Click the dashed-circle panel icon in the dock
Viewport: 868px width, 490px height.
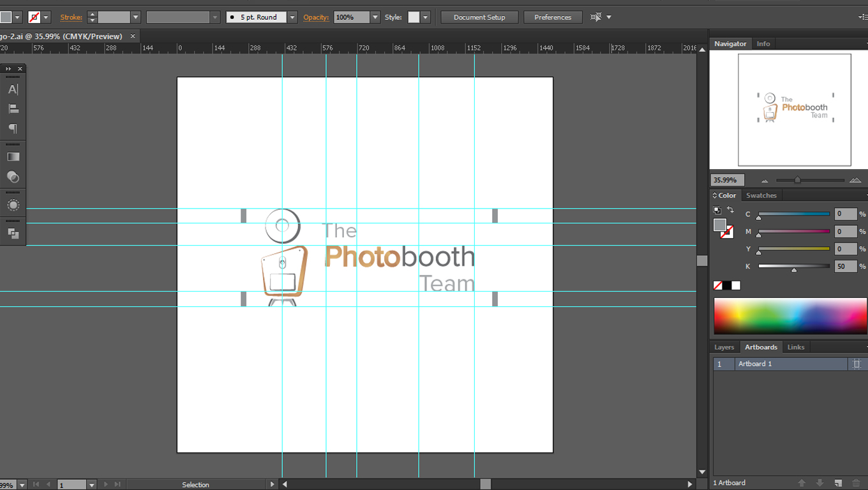[13, 205]
